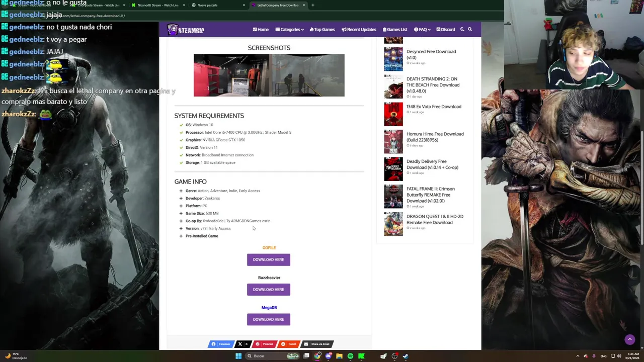
Task: Open Discord from the taskbar
Action: (329, 356)
